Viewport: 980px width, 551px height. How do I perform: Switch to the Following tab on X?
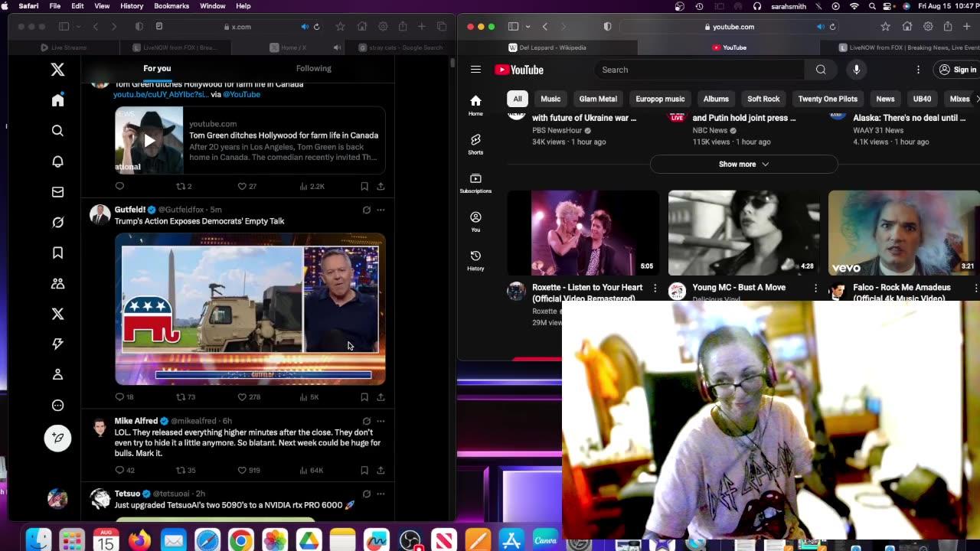pos(314,68)
